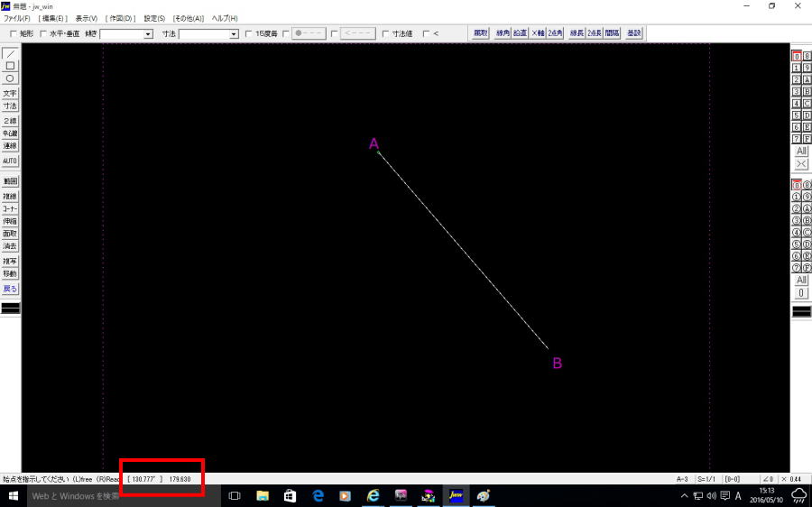Image resolution: width=812 pixels, height=507 pixels.
Task: Toggle the 水平・垂直 checkbox
Action: pyautogui.click(x=43, y=33)
